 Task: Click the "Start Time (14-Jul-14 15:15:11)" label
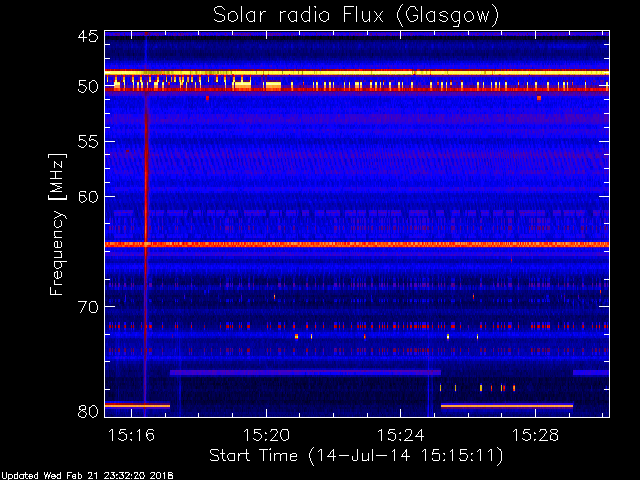coord(356,456)
